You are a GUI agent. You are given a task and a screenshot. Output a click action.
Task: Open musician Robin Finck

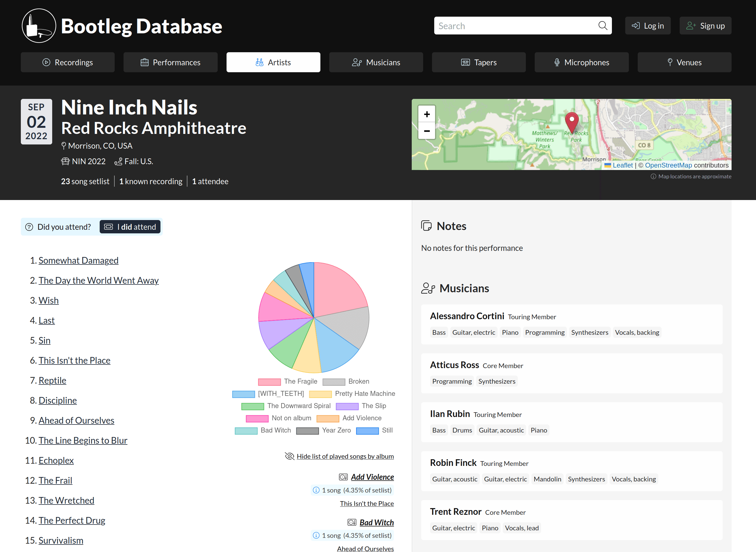click(x=453, y=463)
